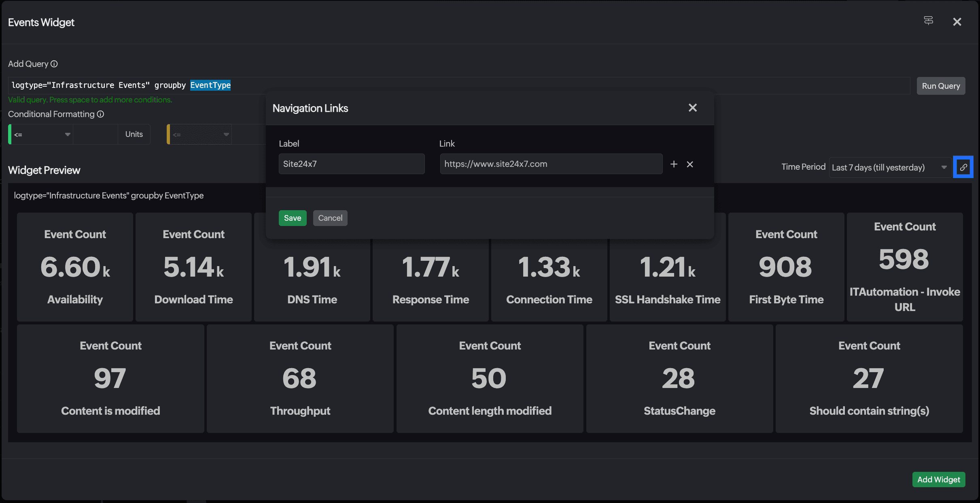Close the Navigation Links dialog

[692, 108]
